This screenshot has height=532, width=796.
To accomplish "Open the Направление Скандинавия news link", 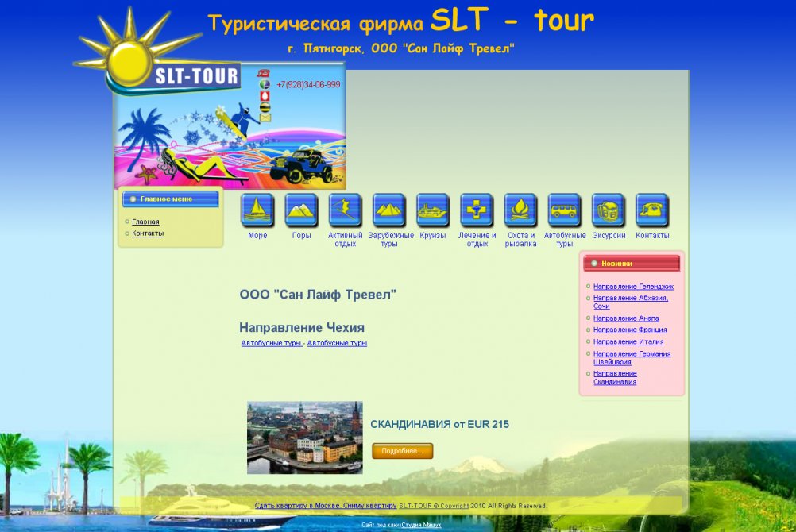I will (x=615, y=377).
